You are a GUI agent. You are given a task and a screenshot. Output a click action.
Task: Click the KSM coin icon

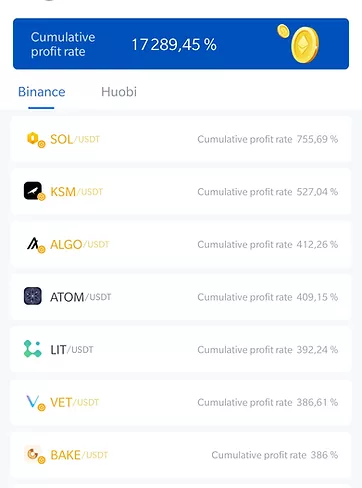tap(34, 191)
